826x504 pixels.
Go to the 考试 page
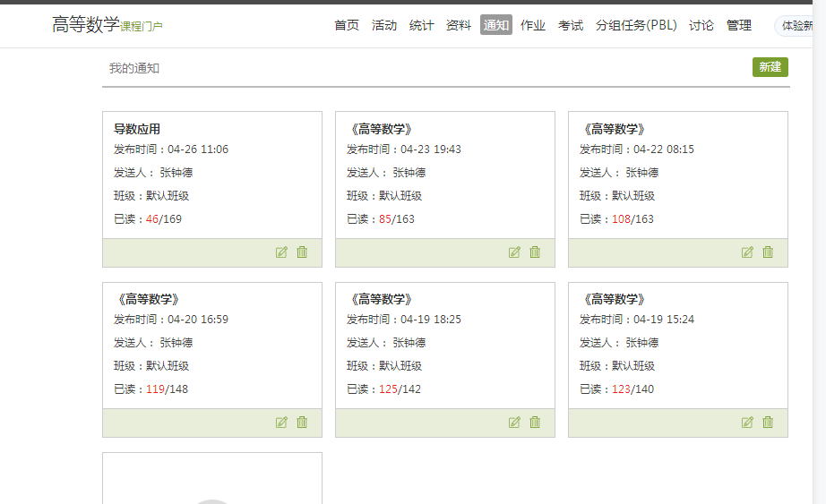(571, 25)
